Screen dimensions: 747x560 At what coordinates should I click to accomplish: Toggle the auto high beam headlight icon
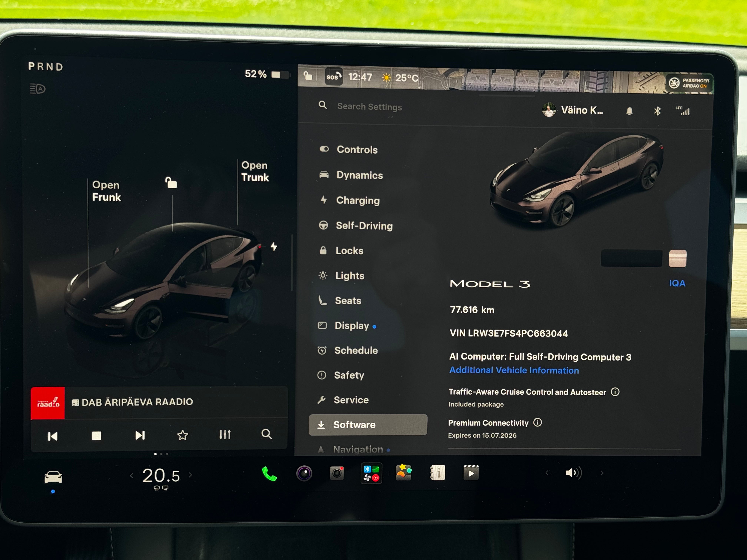[x=37, y=89]
